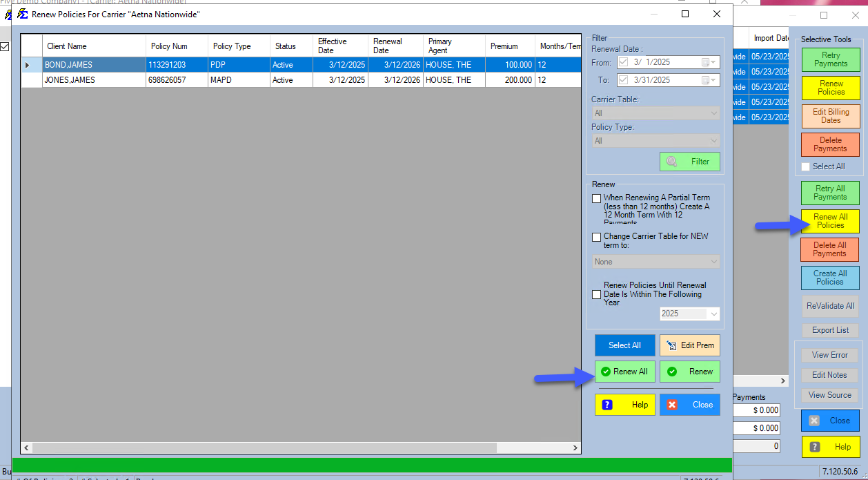Click the magnifier Filter button
868x480 pixels.
pyautogui.click(x=690, y=162)
